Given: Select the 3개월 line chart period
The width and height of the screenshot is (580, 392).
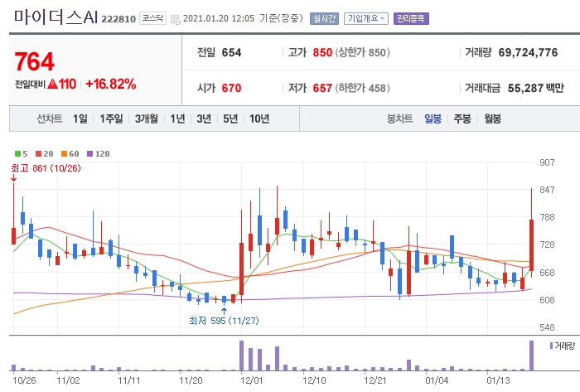Looking at the screenshot, I should 146,119.
